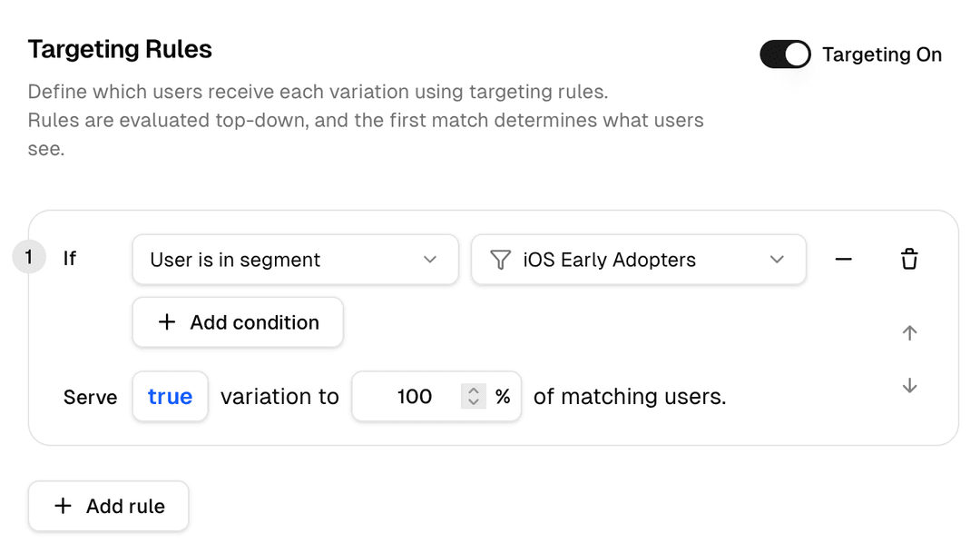This screenshot has height=553, width=980.
Task: Decrease percentage with the stepper down arrow
Action: coord(474,401)
